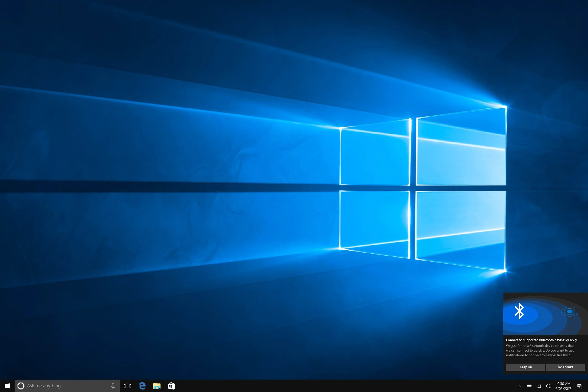
Task: Click the No Thanks button
Action: (x=565, y=367)
